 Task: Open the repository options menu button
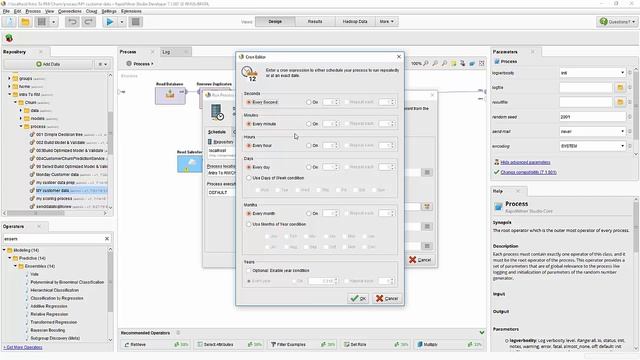click(102, 64)
